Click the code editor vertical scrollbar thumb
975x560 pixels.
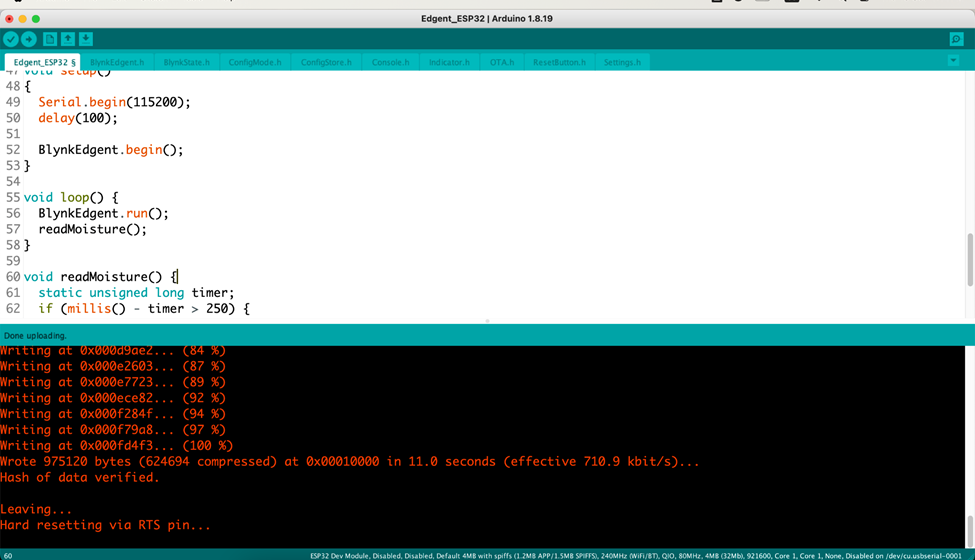point(969,260)
